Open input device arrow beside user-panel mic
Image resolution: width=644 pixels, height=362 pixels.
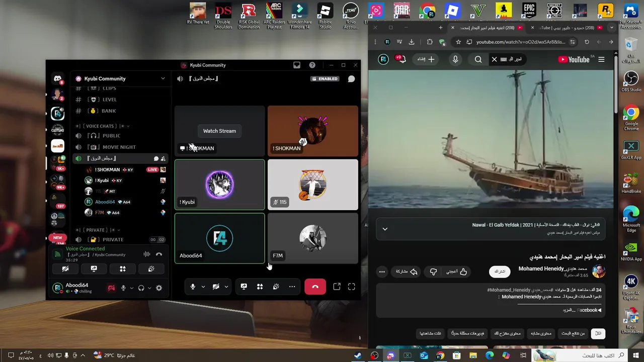point(132,288)
